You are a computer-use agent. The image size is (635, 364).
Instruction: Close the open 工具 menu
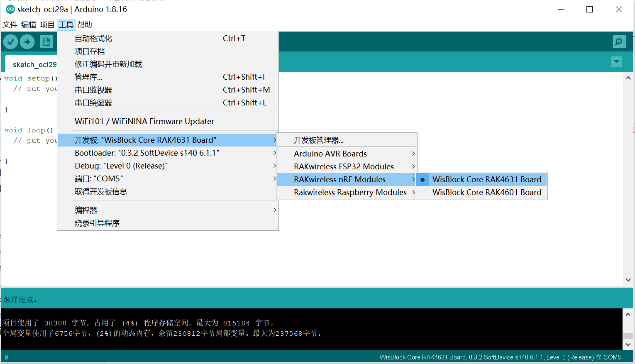66,24
